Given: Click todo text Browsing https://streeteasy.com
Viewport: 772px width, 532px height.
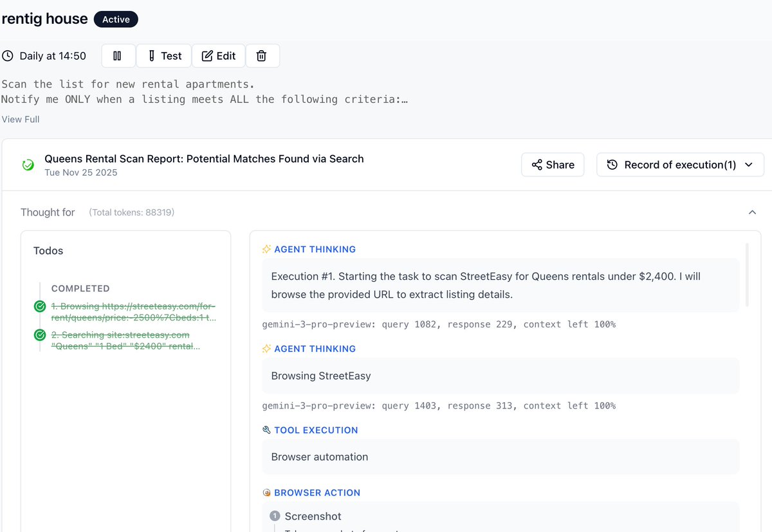Looking at the screenshot, I should (134, 312).
